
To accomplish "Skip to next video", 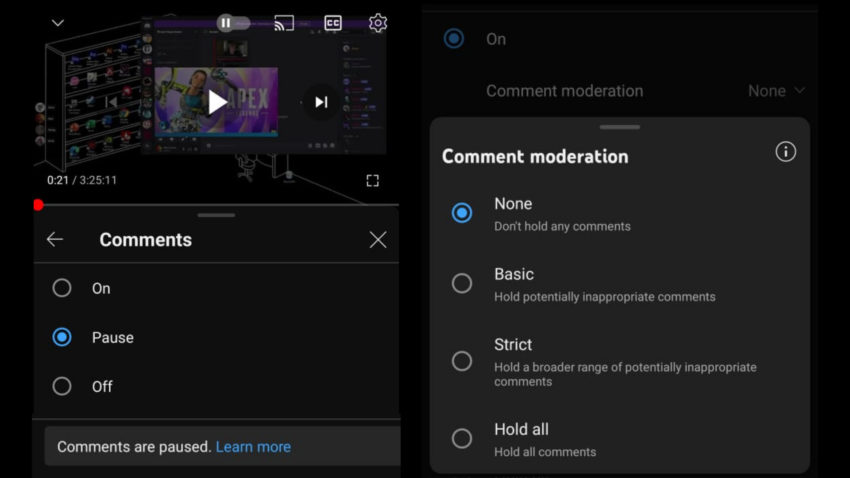I will [321, 102].
